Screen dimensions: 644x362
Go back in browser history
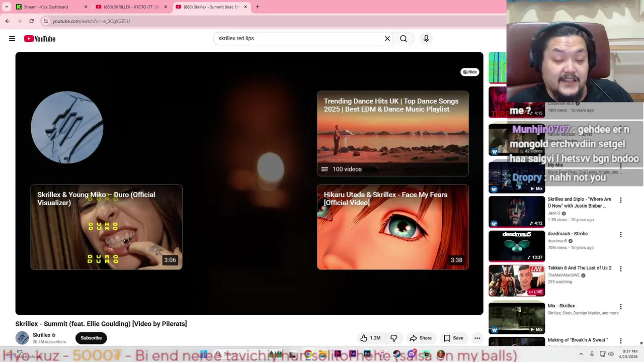point(7,21)
